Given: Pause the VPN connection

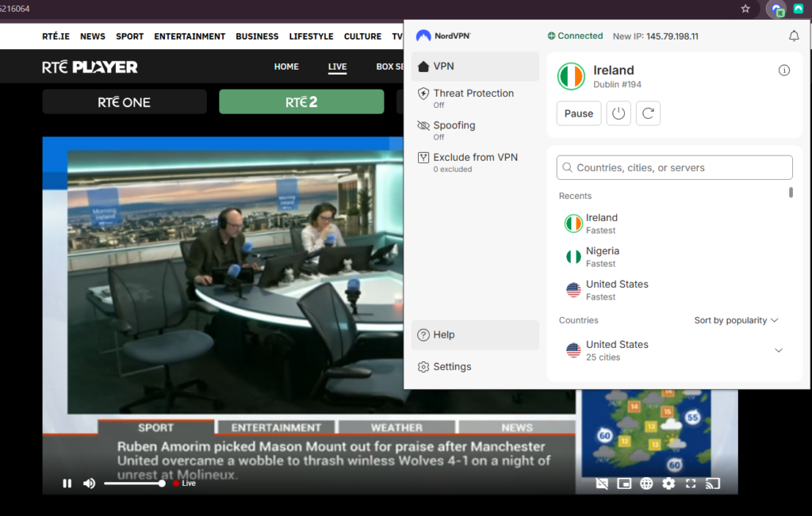Looking at the screenshot, I should click(578, 113).
